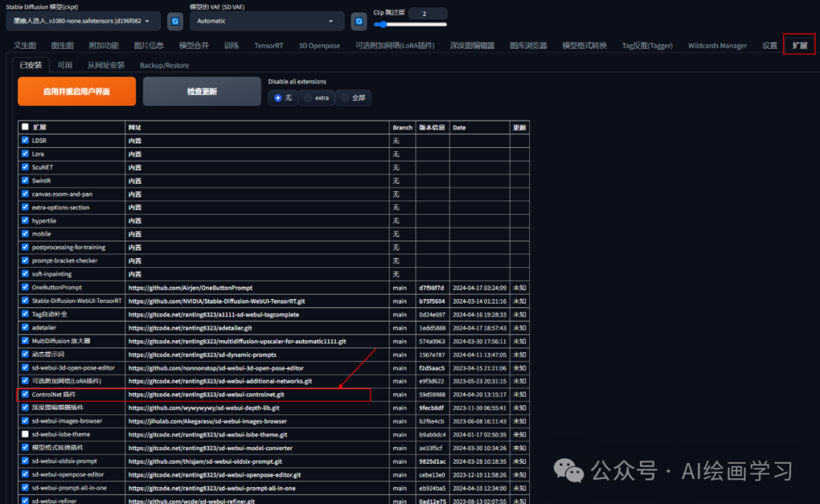Open the adetailer.git gitcode link
820x504 pixels.
[190, 328]
